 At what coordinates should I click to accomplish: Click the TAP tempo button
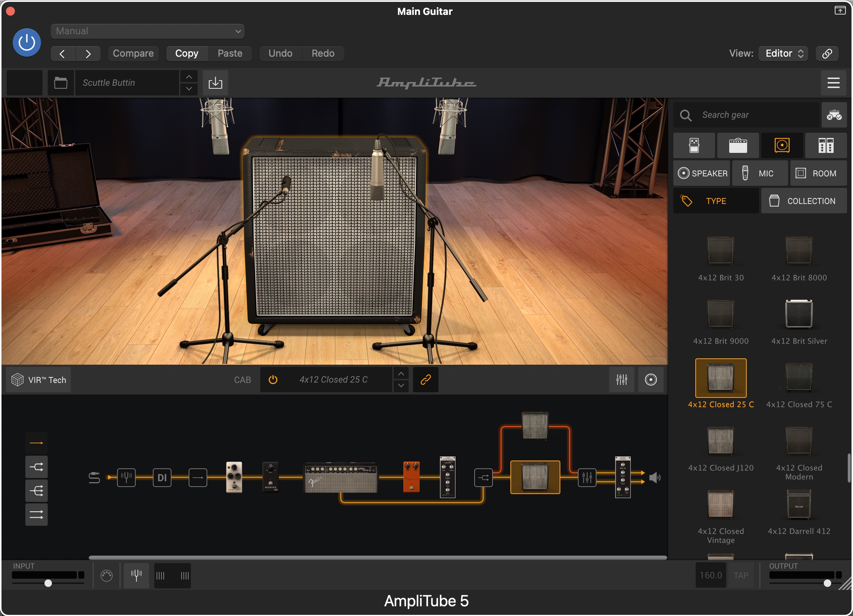click(x=741, y=575)
